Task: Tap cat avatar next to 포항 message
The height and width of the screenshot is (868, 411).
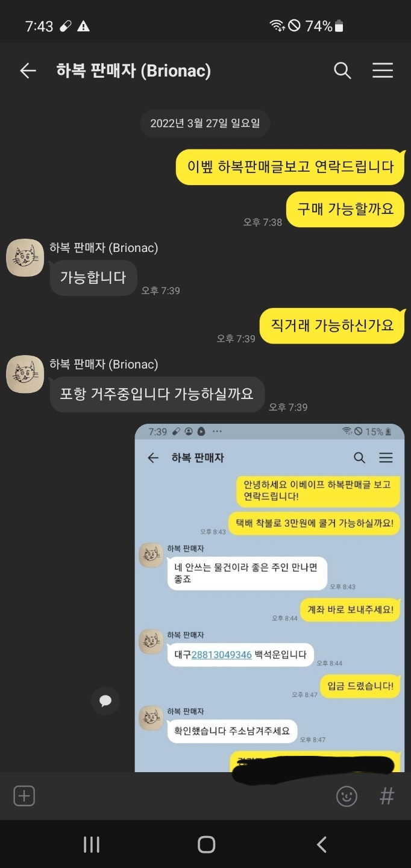Action: click(x=25, y=374)
